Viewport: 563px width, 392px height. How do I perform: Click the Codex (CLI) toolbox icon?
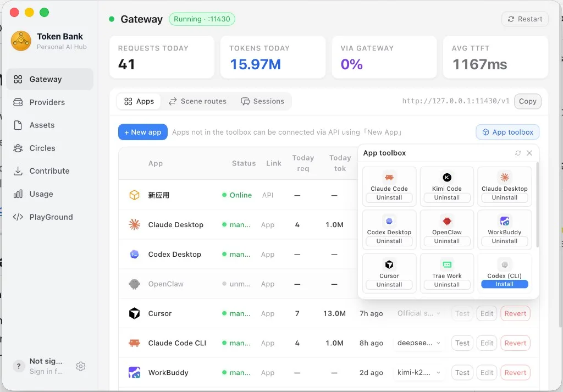(x=505, y=264)
